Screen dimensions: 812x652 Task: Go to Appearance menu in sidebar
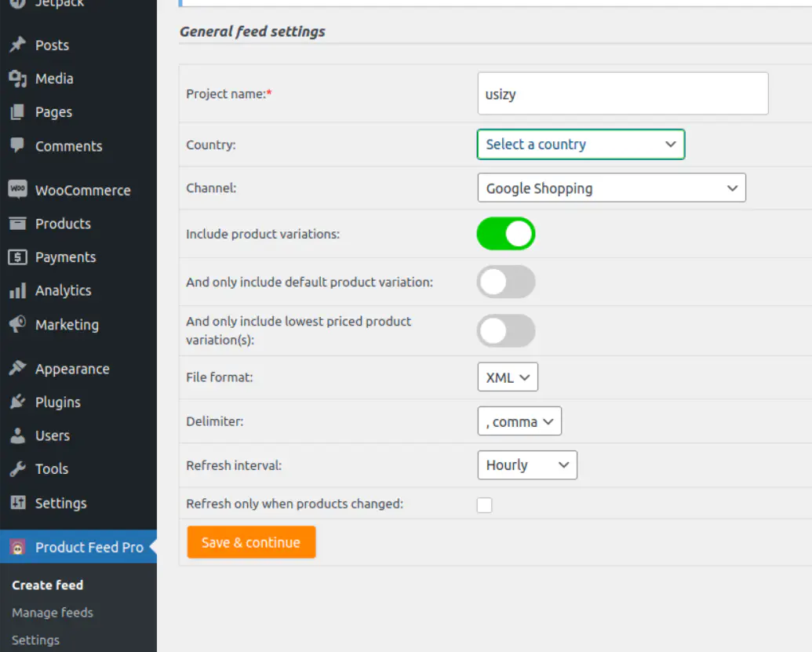pos(71,369)
